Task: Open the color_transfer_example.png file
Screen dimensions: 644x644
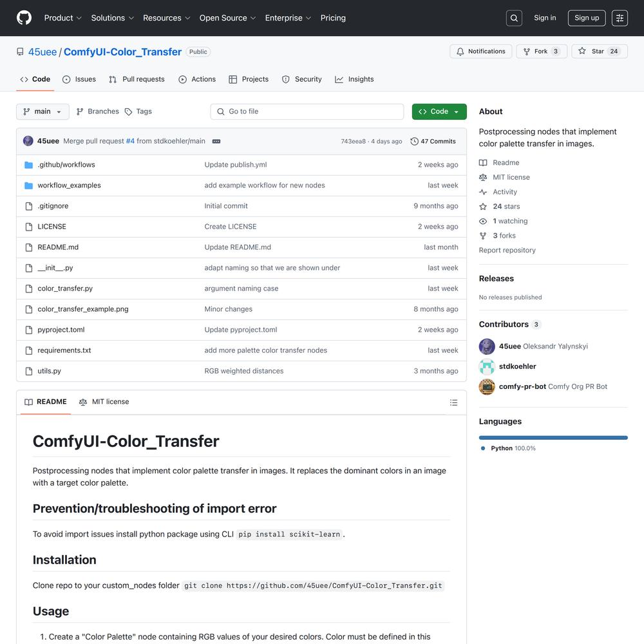Action: tap(83, 309)
